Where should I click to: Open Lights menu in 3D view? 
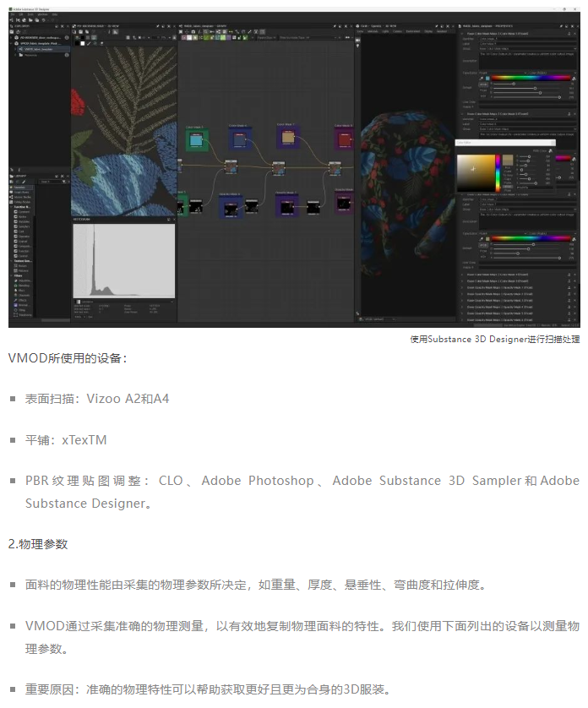[x=385, y=31]
